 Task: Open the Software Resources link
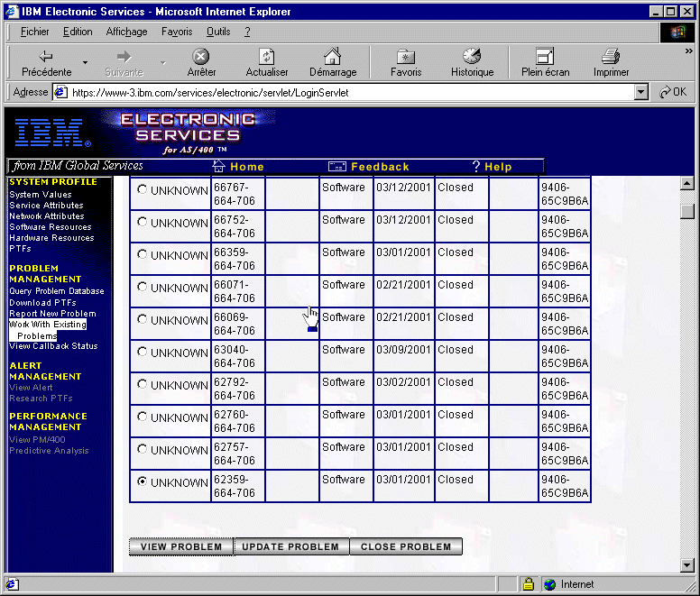pyautogui.click(x=50, y=227)
